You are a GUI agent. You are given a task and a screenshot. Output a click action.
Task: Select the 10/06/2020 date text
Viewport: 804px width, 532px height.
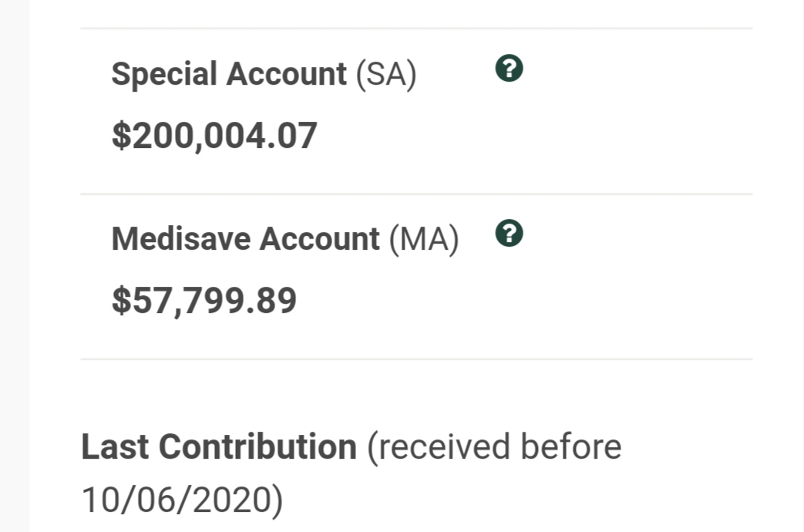(182, 500)
